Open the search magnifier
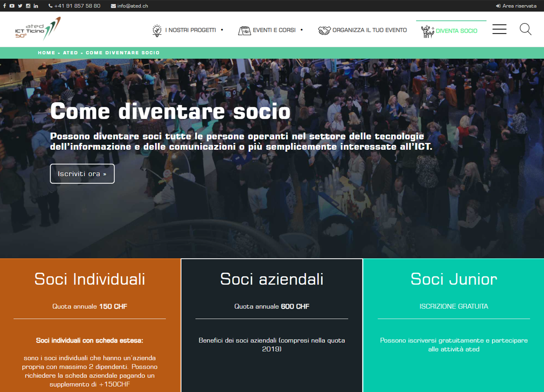This screenshot has width=544, height=392. [x=525, y=29]
